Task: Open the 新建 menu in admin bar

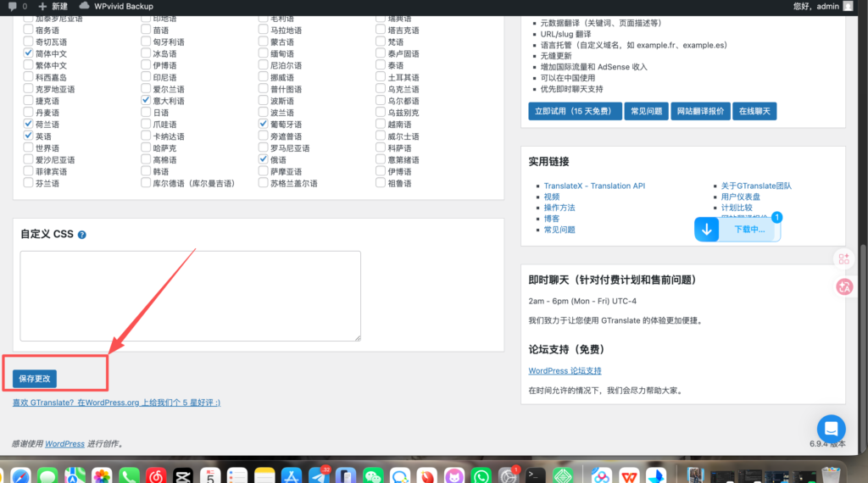Action: pyautogui.click(x=53, y=6)
